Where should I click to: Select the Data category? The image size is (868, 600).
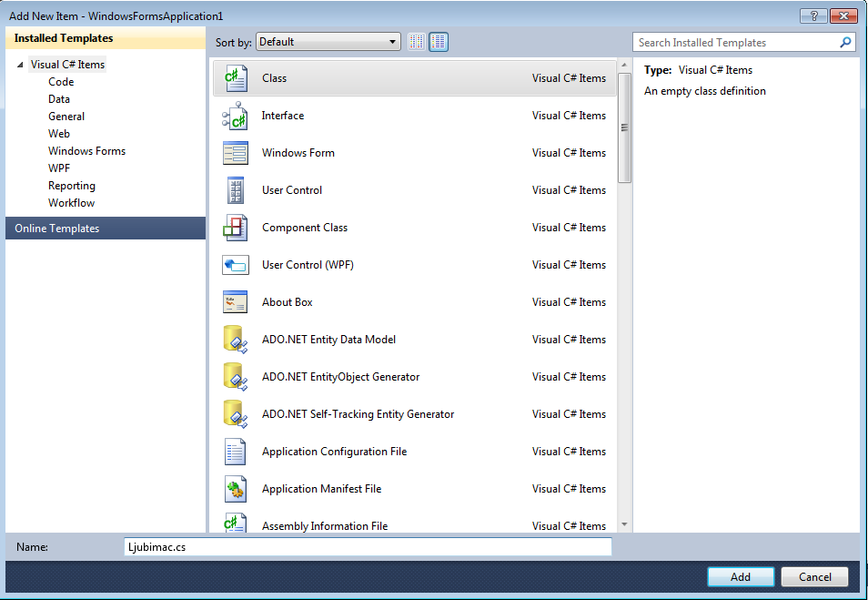coord(58,98)
